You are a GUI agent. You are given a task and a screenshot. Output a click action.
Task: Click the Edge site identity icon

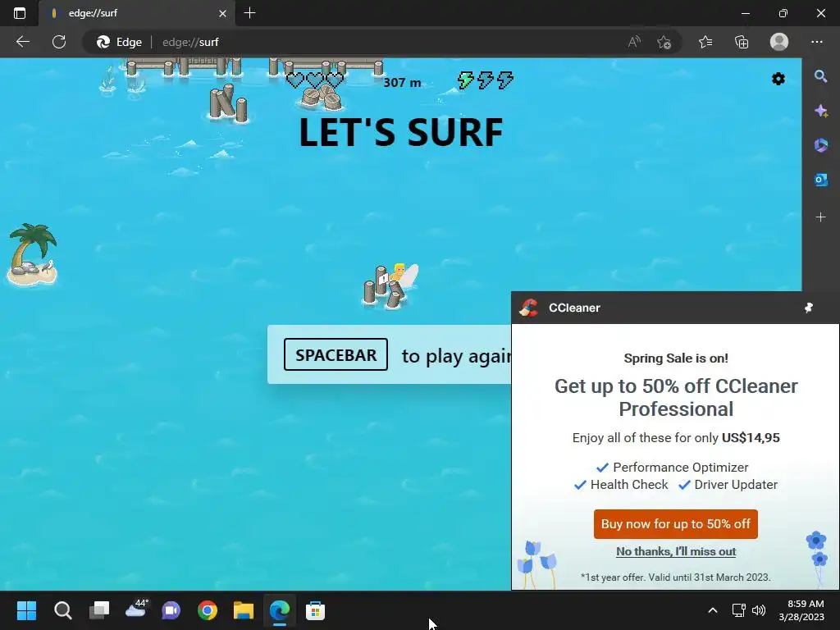pos(119,42)
